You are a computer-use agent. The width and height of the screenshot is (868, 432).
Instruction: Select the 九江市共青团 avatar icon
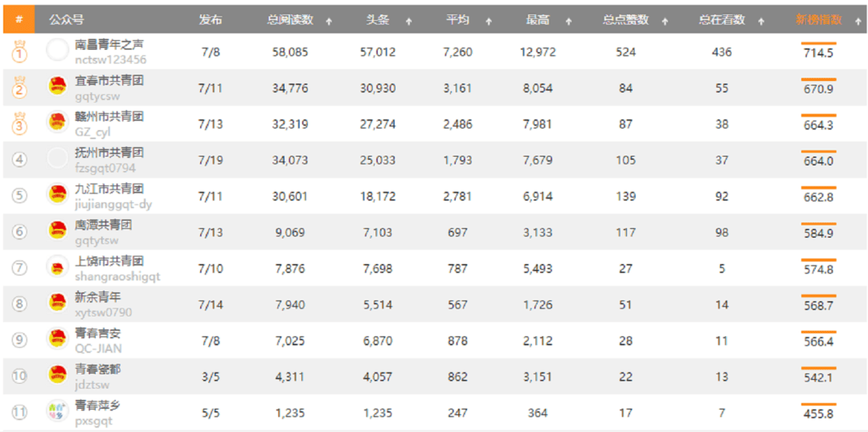click(57, 195)
